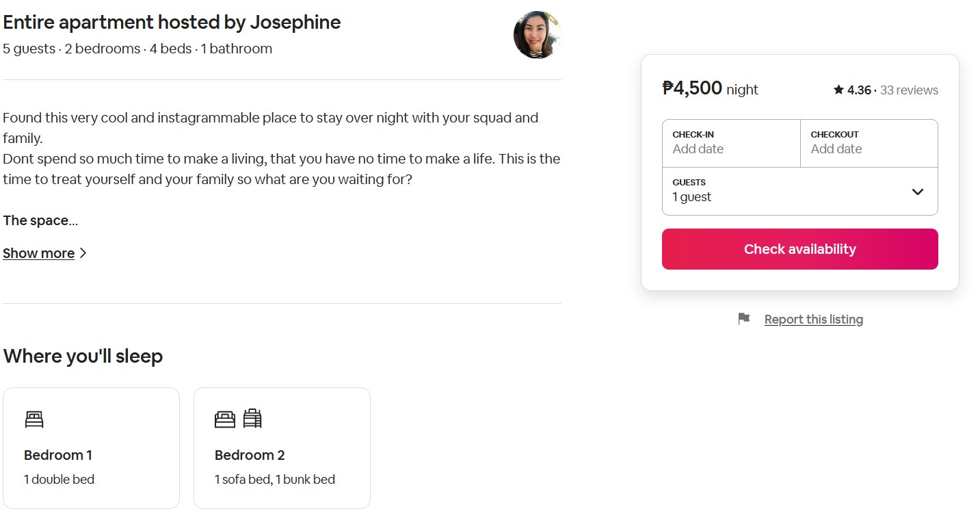This screenshot has height=531, width=980.
Task: Click the star icon next to 4.36 rating
Action: click(x=838, y=90)
